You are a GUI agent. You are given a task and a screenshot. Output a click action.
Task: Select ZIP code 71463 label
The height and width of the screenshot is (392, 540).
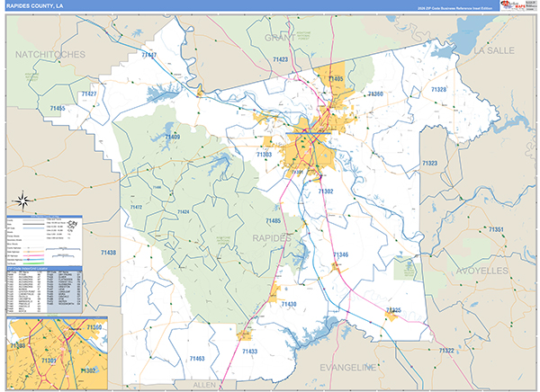pyautogui.click(x=197, y=359)
